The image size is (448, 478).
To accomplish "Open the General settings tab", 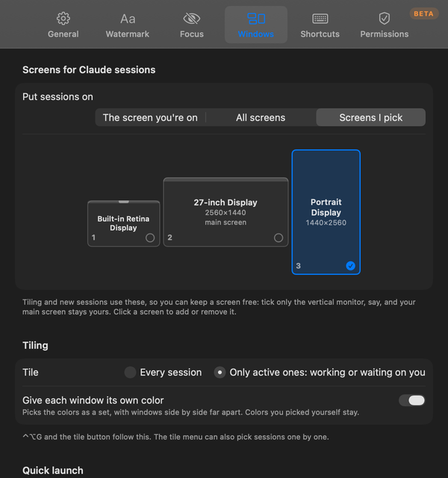I will click(x=63, y=25).
